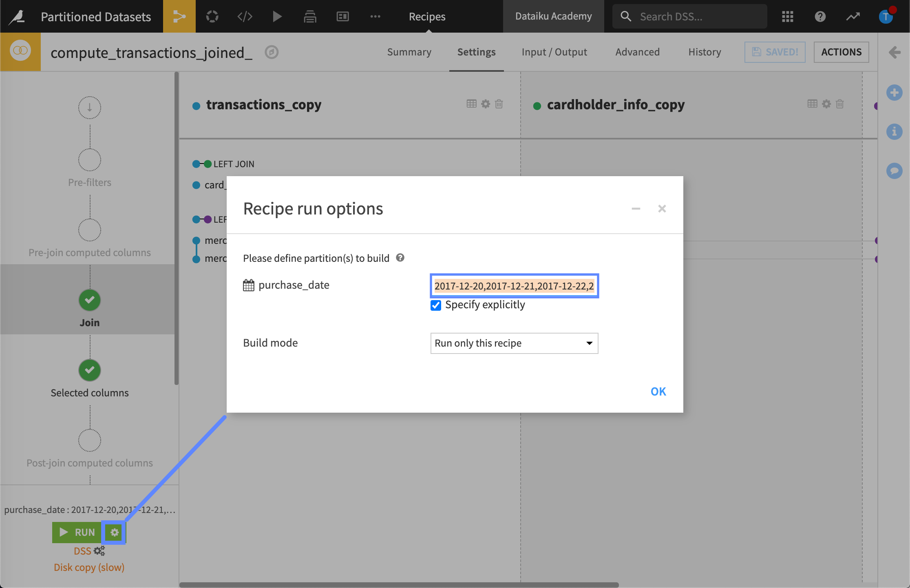910x588 pixels.
Task: Check the Specify explicitly option for partition
Action: pos(435,305)
